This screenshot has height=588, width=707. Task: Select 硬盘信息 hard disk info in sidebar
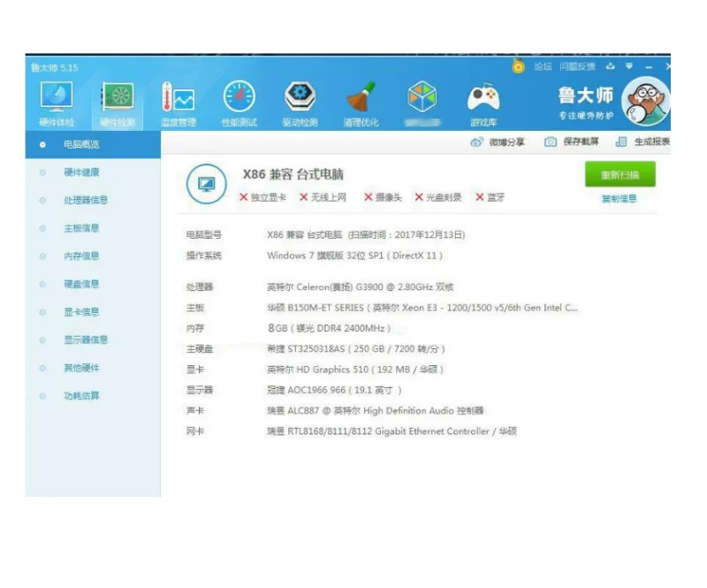(x=81, y=285)
